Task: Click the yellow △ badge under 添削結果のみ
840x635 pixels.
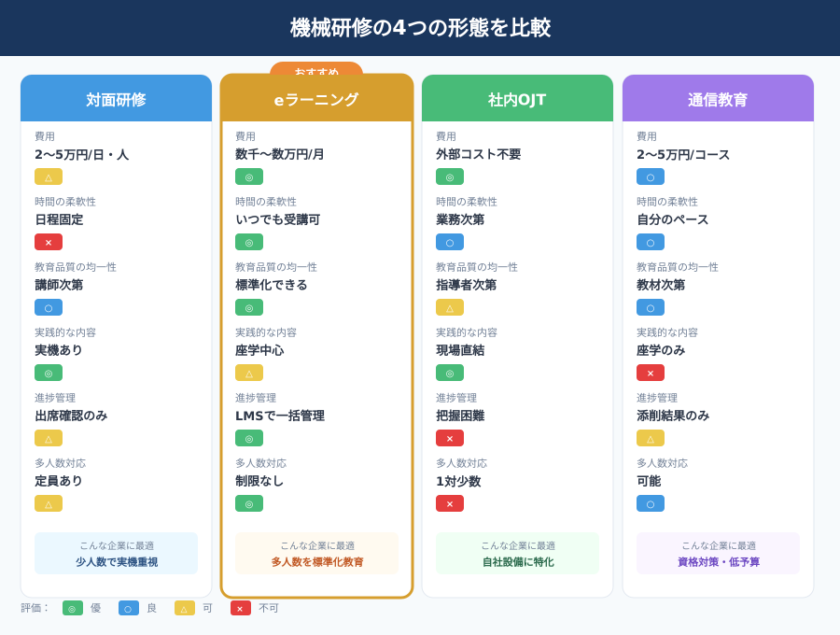Action: (x=651, y=438)
